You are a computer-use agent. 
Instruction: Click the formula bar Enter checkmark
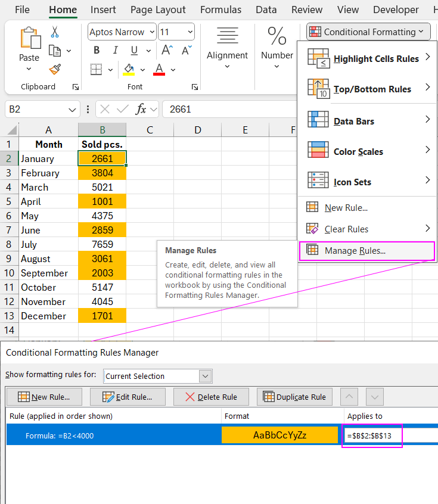(x=123, y=109)
